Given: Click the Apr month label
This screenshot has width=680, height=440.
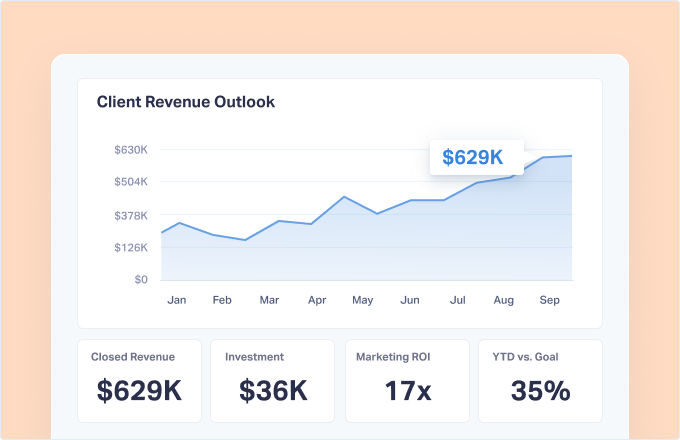Looking at the screenshot, I should (317, 300).
